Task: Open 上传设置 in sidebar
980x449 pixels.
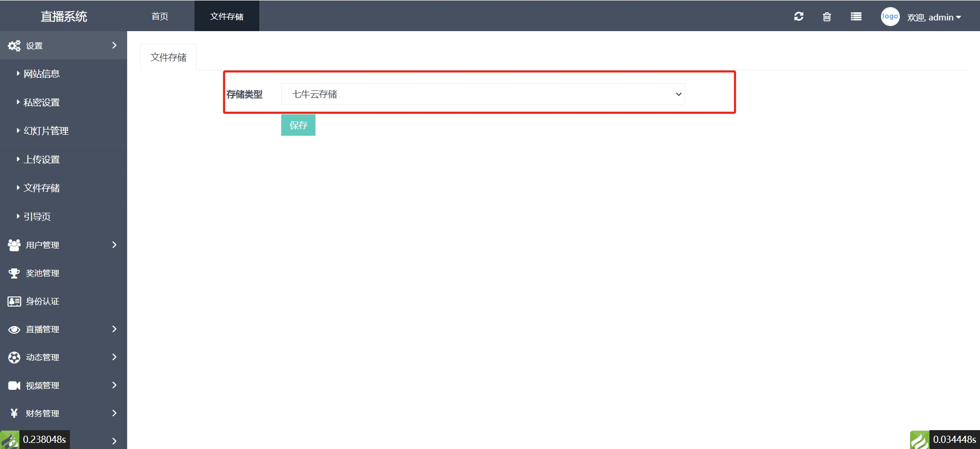Action: point(41,160)
